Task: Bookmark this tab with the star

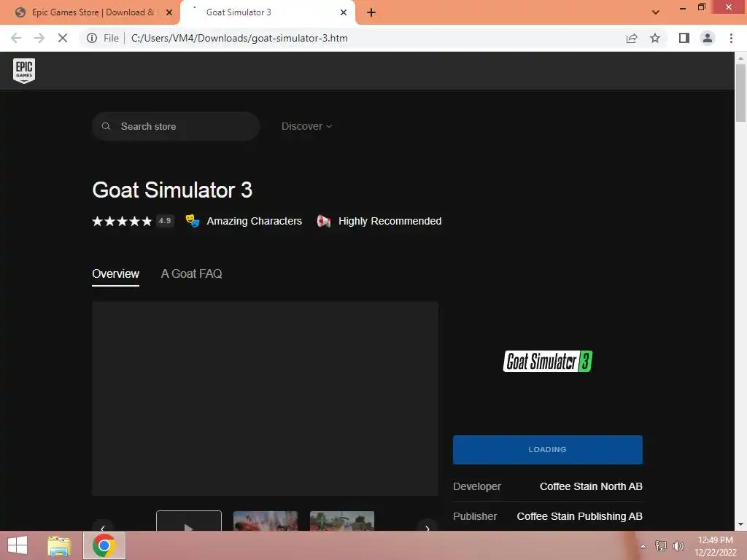Action: click(x=655, y=38)
